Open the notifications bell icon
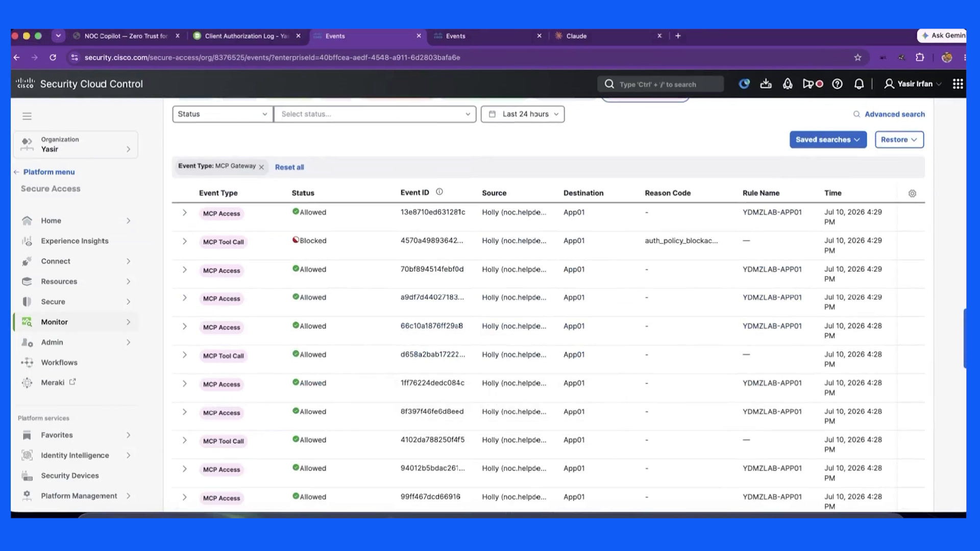Viewport: 980px width, 551px height. 859,84
